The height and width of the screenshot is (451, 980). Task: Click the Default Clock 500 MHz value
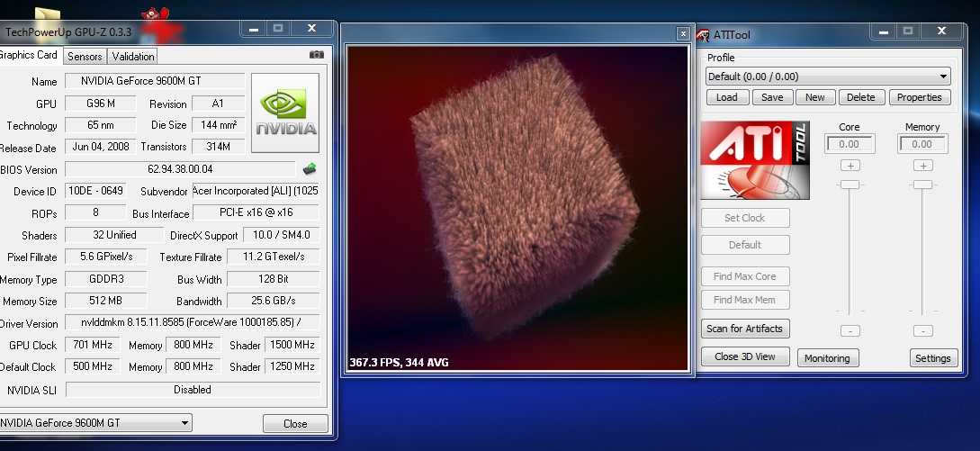(x=93, y=365)
